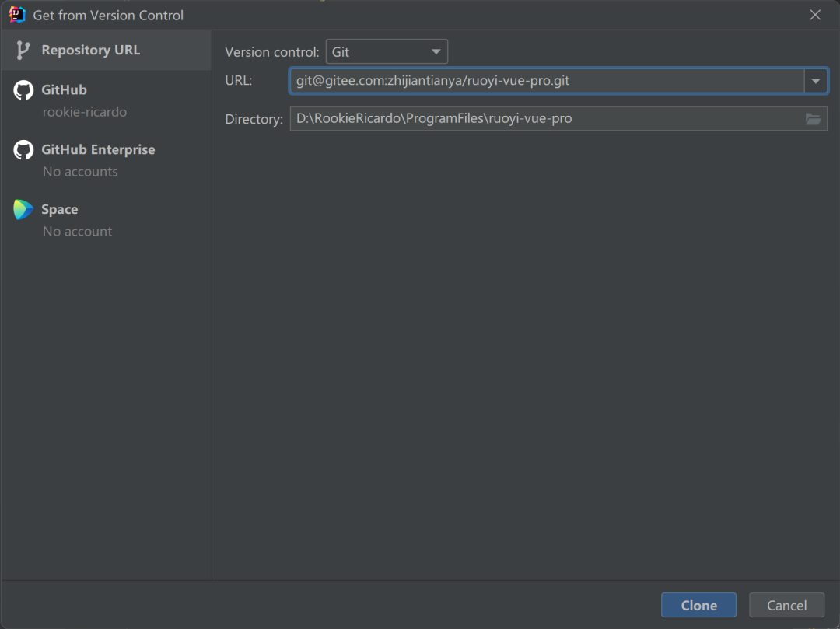Click the GitHub octocat logo icon

point(23,90)
